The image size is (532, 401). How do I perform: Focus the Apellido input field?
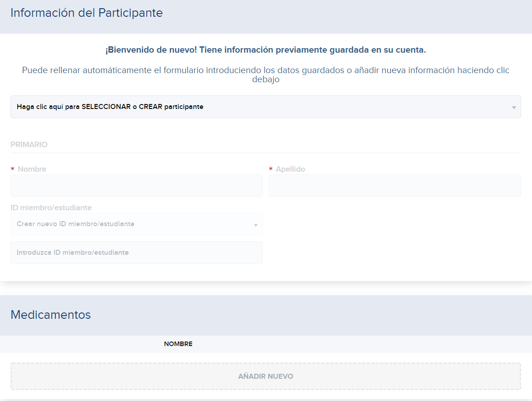tap(395, 186)
